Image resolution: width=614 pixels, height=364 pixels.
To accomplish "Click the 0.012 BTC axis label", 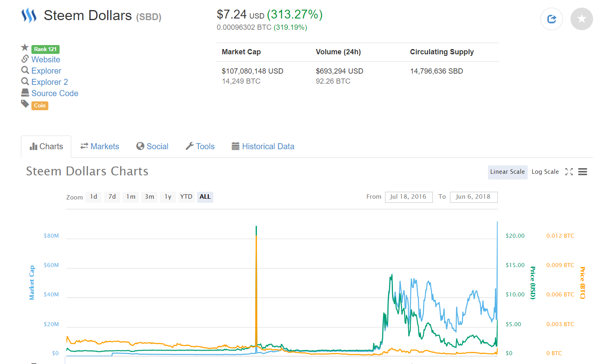I will [x=560, y=236].
